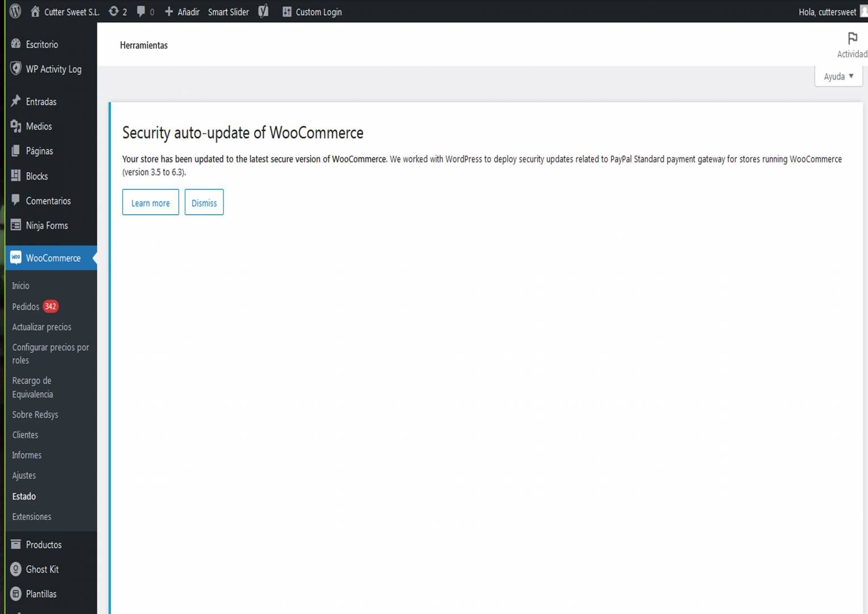Click the Ghost Kit icon
This screenshot has height=614, width=868.
click(16, 569)
